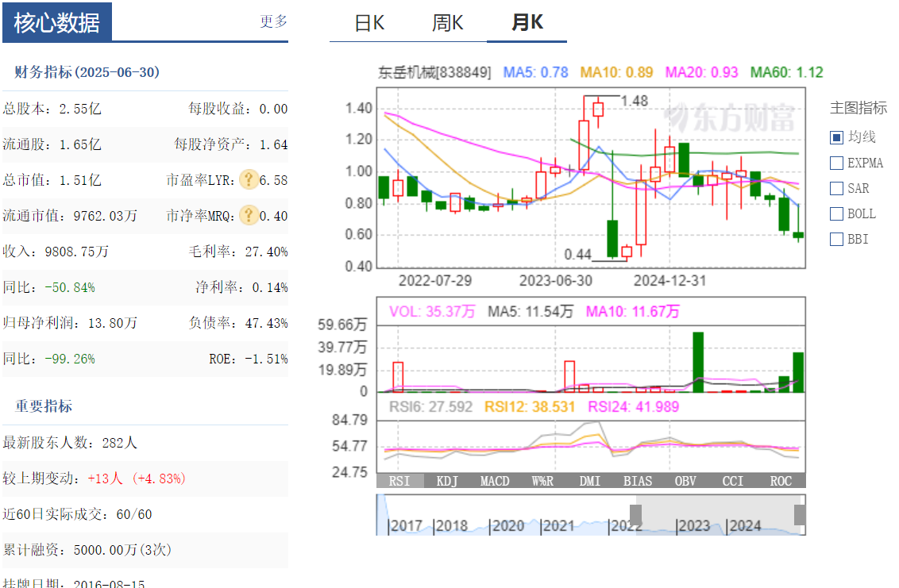
Task: Select the BIAS sub-indicator tab
Action: (638, 481)
